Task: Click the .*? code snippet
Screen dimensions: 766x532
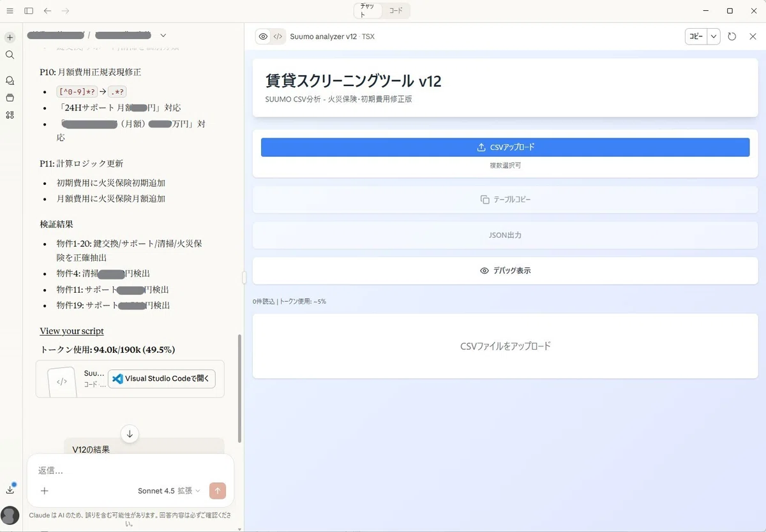Action: click(x=117, y=92)
